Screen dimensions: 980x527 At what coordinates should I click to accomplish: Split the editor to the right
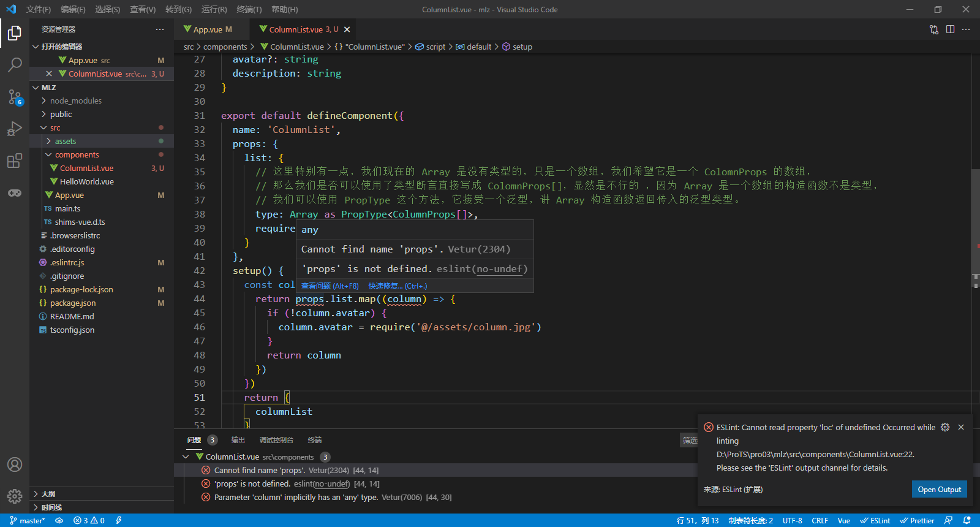(x=950, y=29)
